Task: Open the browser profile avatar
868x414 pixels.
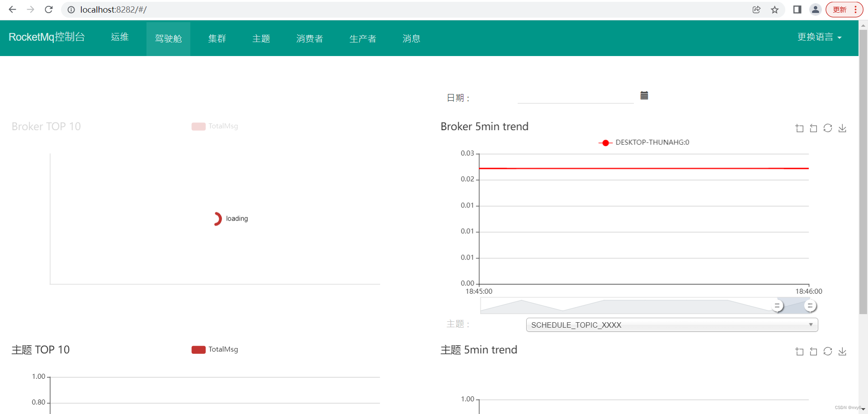Action: click(x=815, y=9)
